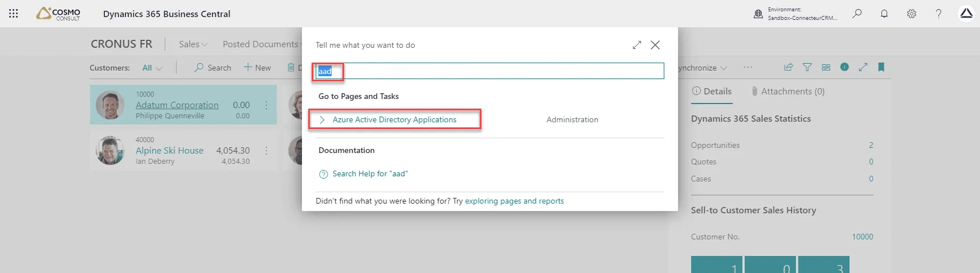Open the Customers All view dropdown
Screen dimensions: 980x273
tap(152, 68)
